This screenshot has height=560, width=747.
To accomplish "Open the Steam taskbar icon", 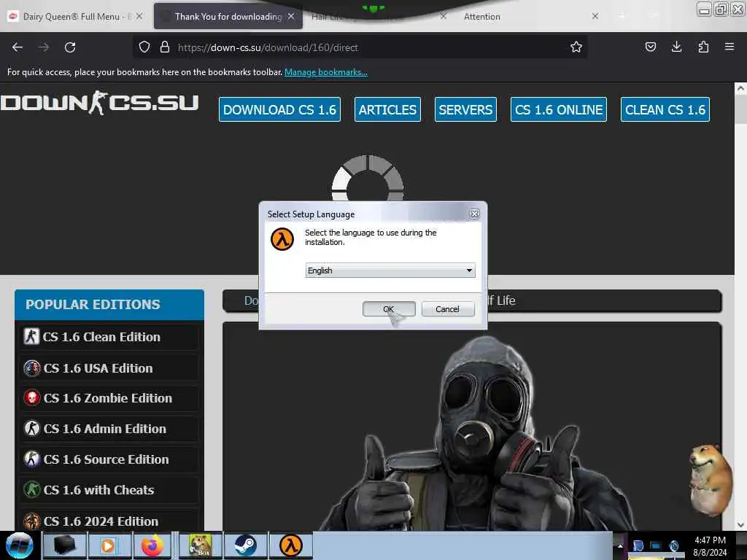I will coord(245,545).
